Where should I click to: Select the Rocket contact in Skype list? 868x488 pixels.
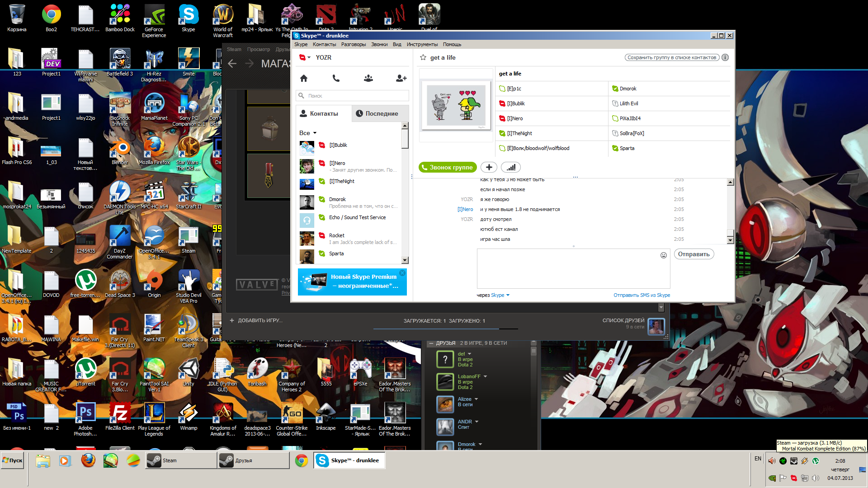(349, 238)
